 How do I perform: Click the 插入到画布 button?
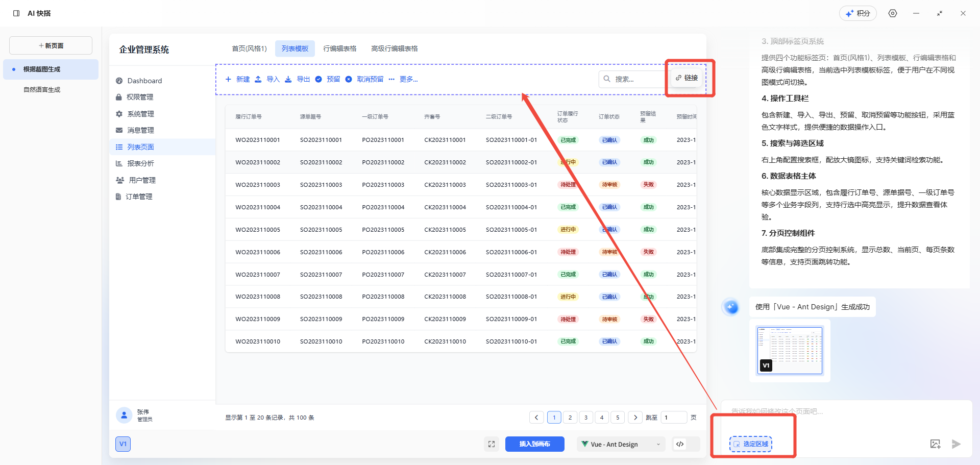(534, 444)
